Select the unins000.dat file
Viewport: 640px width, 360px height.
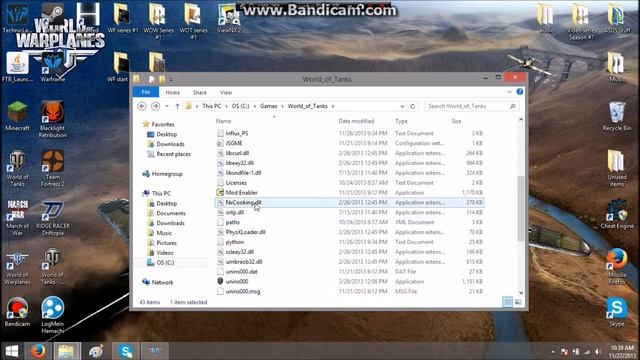[241, 272]
